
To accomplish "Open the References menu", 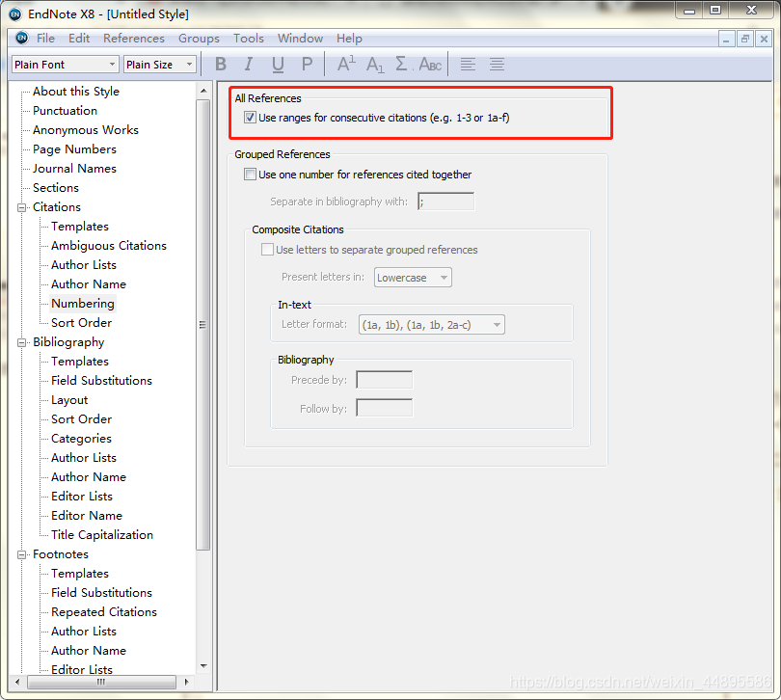I will pyautogui.click(x=134, y=39).
